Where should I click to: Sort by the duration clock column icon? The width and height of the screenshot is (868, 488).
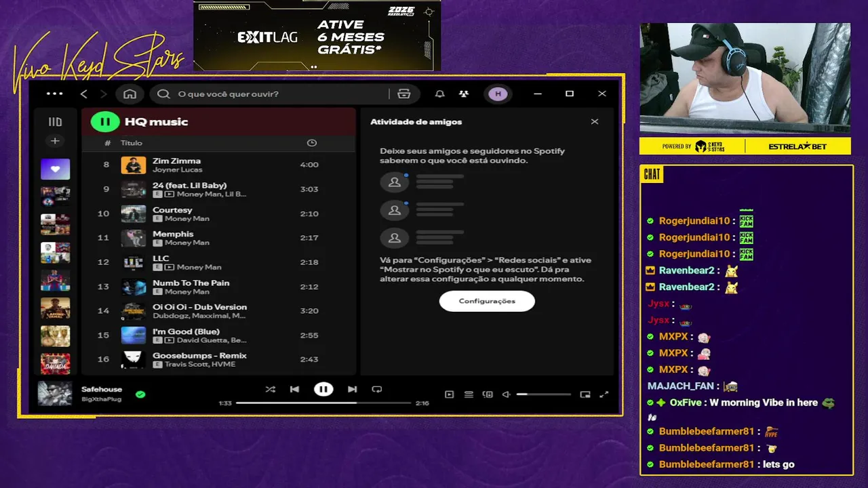coord(312,143)
